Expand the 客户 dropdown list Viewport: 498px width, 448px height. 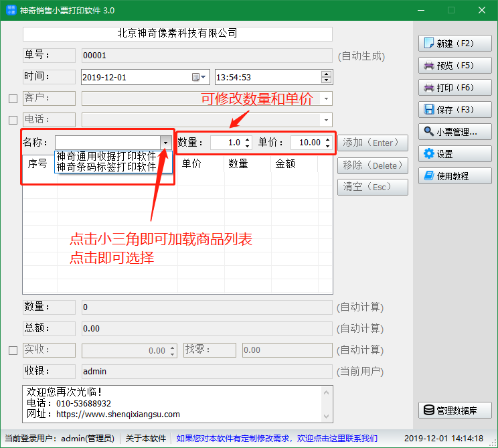click(326, 99)
